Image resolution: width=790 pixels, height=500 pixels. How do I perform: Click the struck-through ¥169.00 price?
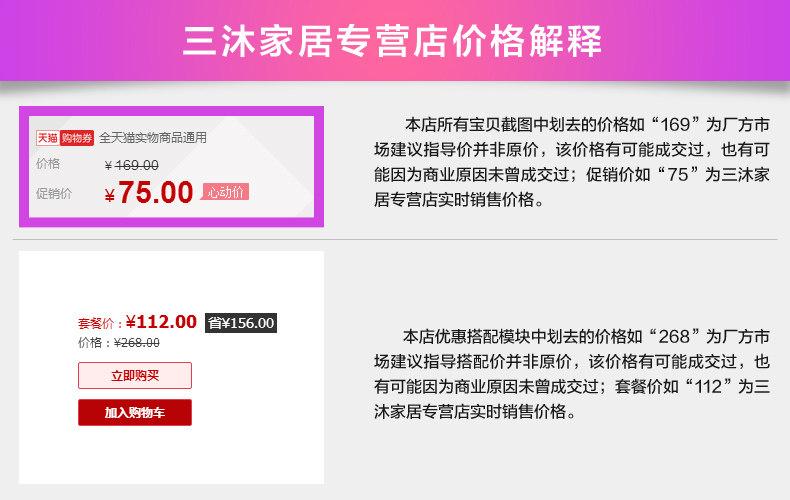[131, 165]
